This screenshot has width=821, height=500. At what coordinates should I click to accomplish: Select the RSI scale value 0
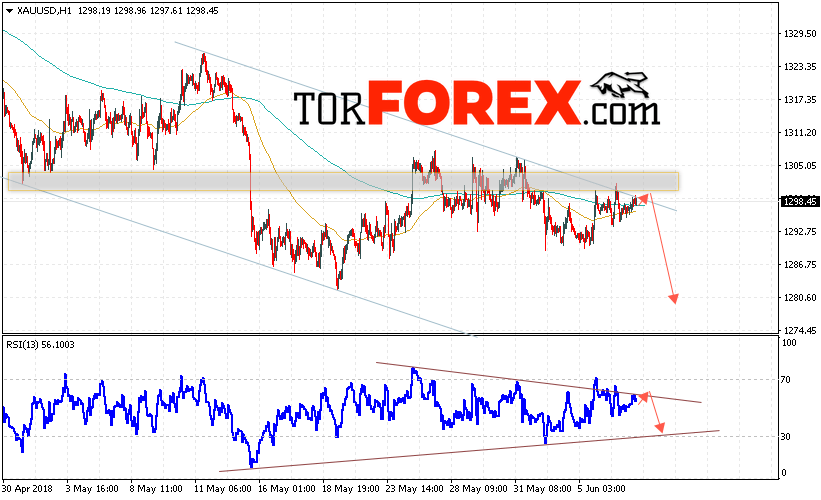784,473
